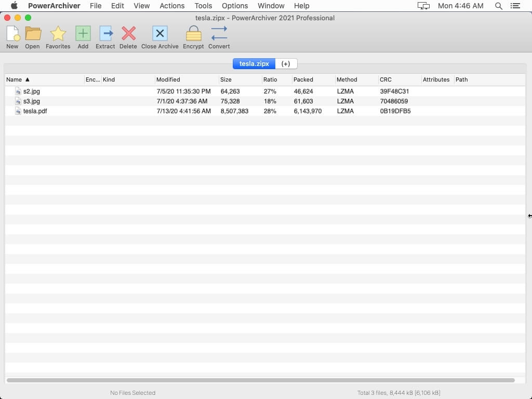532x399 pixels.
Task: Click the modified date 7/13/20 4:41:56 AM
Action: (183, 111)
